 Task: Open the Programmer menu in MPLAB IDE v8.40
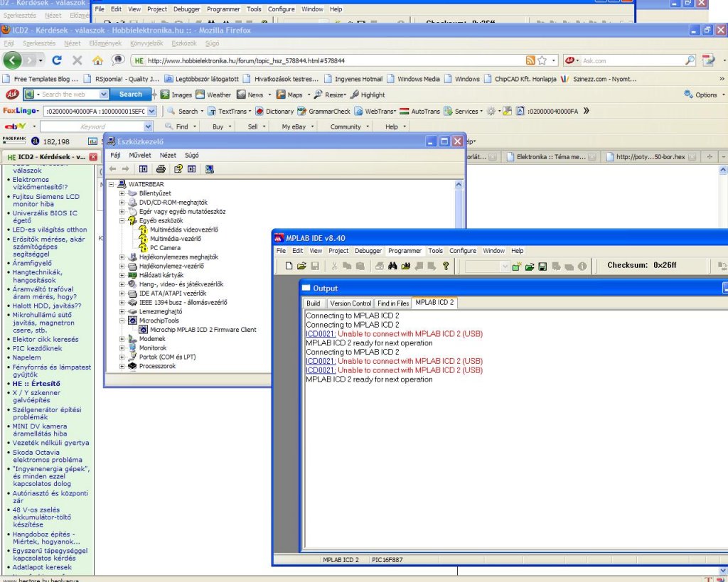(405, 251)
